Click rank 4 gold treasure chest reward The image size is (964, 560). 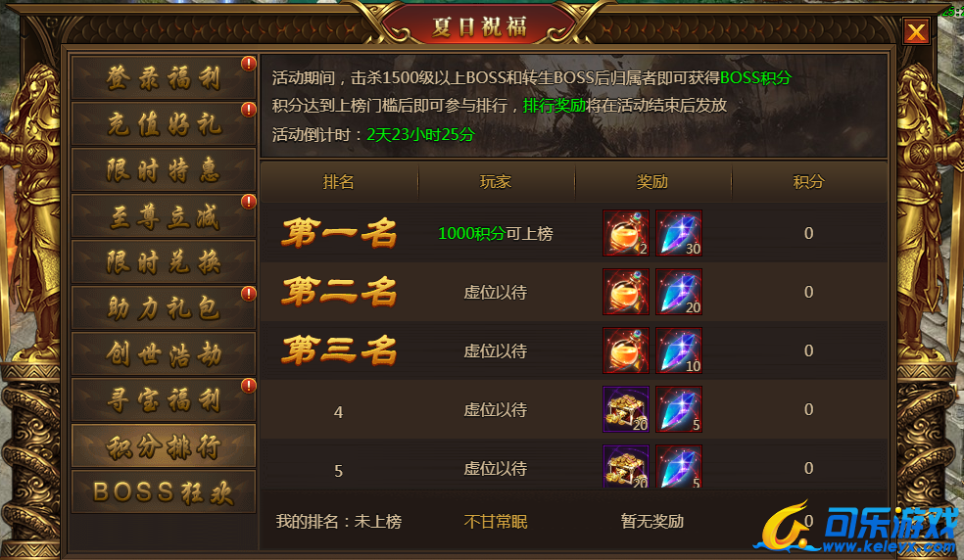(x=626, y=409)
